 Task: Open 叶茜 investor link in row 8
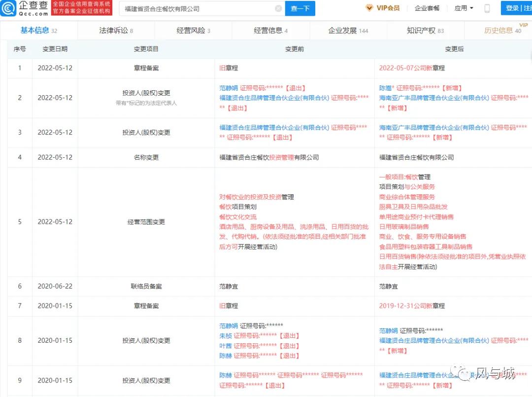click(225, 346)
